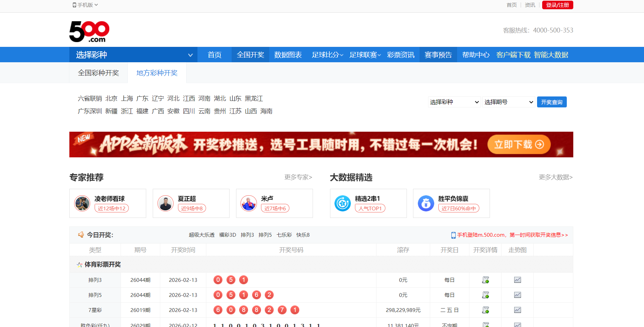Click the 精选2串1 blue icon
This screenshot has height=327, width=644.
342,204
